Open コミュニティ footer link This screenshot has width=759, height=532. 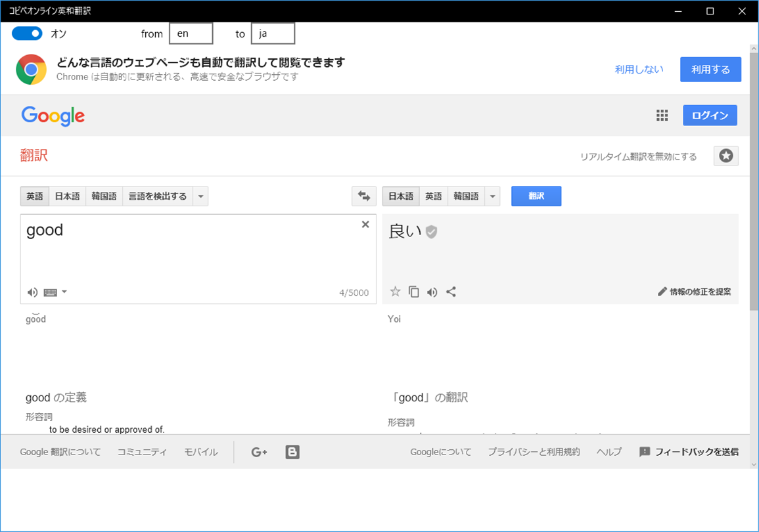(142, 452)
